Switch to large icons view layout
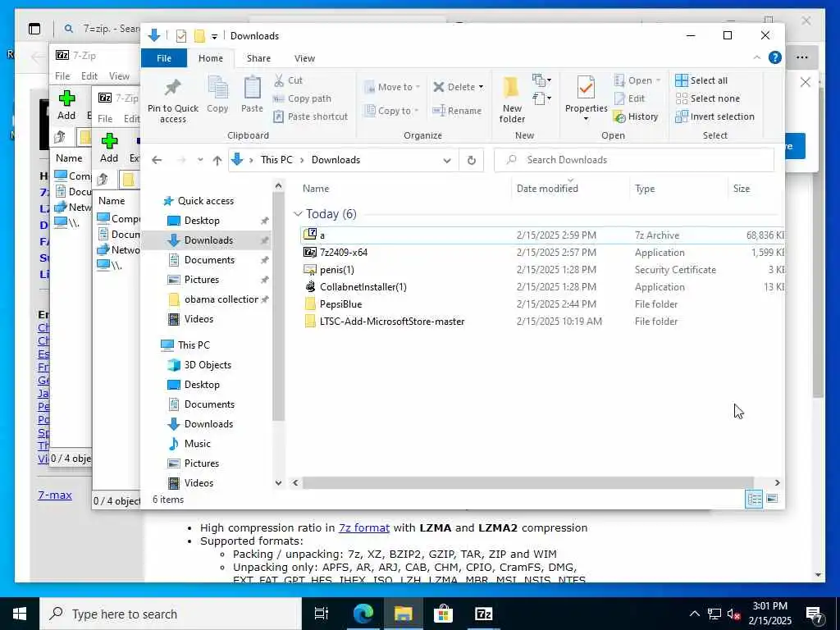This screenshot has height=630, width=840. [x=772, y=499]
